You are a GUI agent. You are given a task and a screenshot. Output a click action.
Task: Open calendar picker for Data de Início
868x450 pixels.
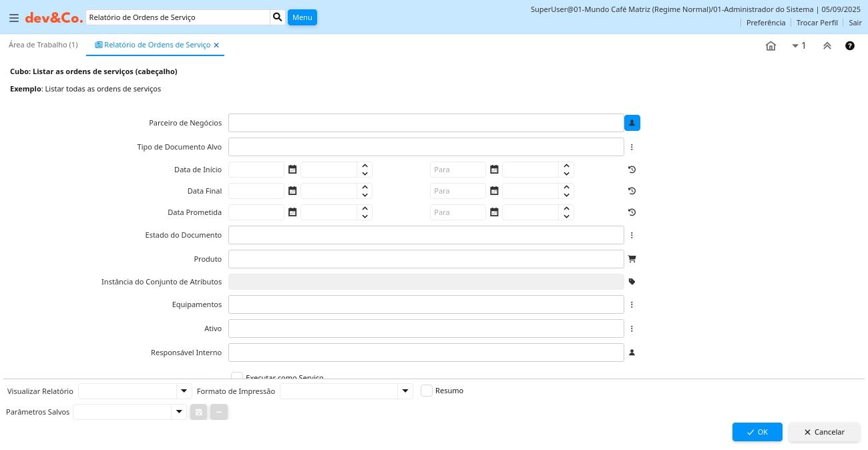coord(292,170)
